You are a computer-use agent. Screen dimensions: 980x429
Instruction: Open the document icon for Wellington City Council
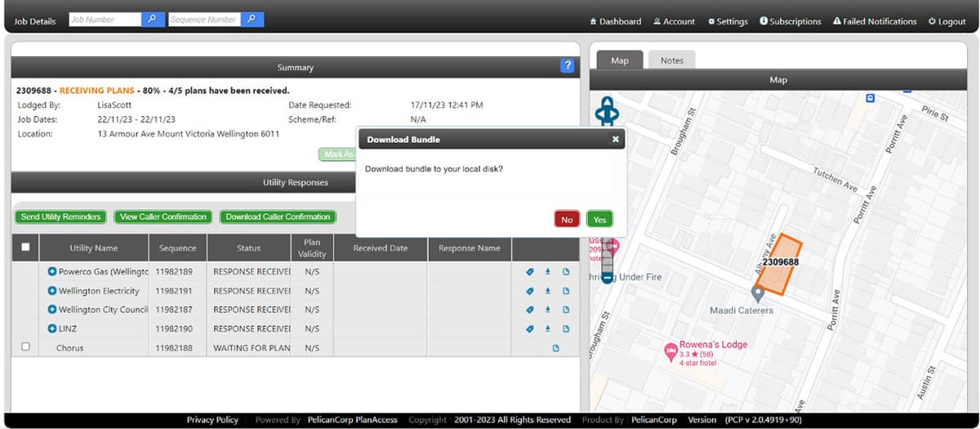click(x=565, y=310)
